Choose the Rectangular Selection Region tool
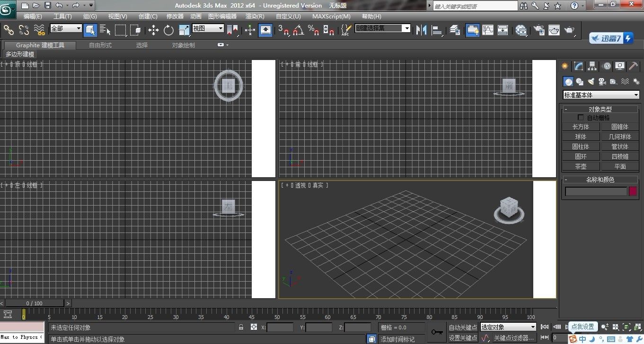Viewport: 644px width, 344px height. click(x=121, y=30)
